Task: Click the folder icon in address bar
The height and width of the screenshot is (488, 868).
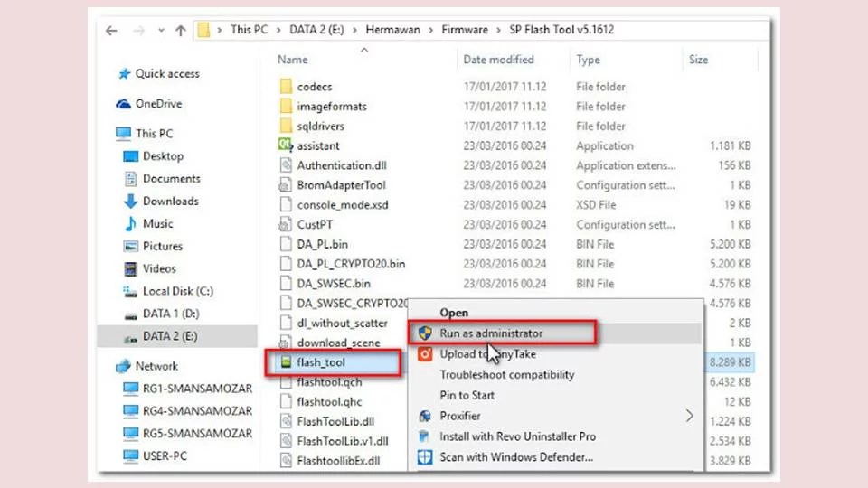Action: point(203,30)
